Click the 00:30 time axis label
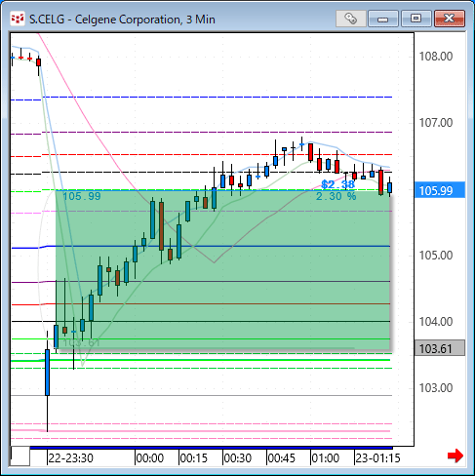Viewport: 475px width, 476px height. coord(237,458)
